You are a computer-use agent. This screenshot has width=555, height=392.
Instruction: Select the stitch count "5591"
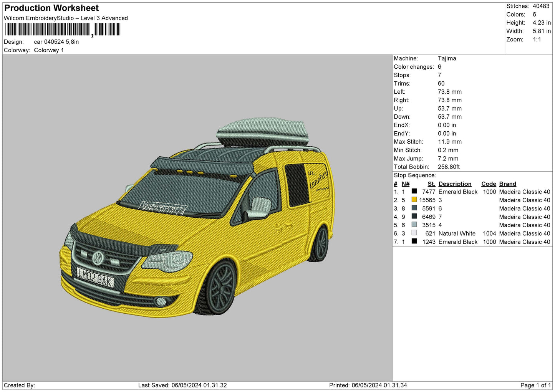[429, 209]
